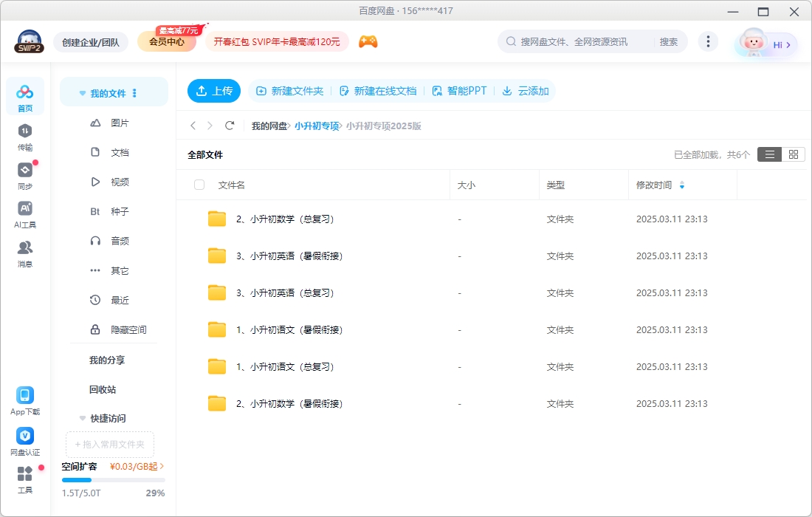Viewport: 812px width, 517px height.
Task: Sort by 修改时间 arrow
Action: coord(682,185)
